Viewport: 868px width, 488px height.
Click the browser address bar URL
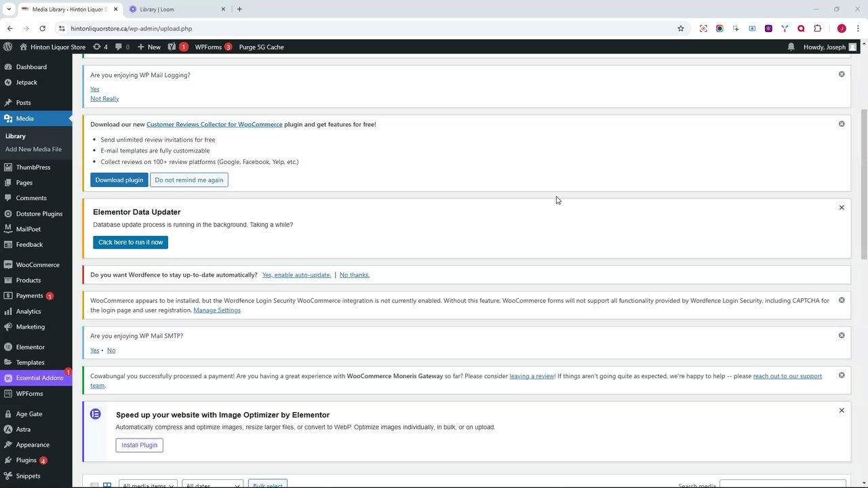(x=132, y=28)
